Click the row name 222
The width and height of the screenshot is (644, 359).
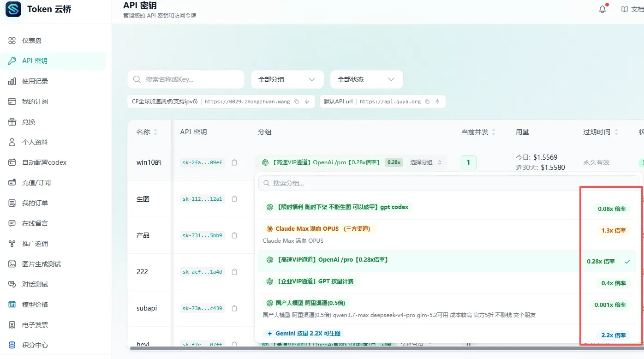(142, 272)
